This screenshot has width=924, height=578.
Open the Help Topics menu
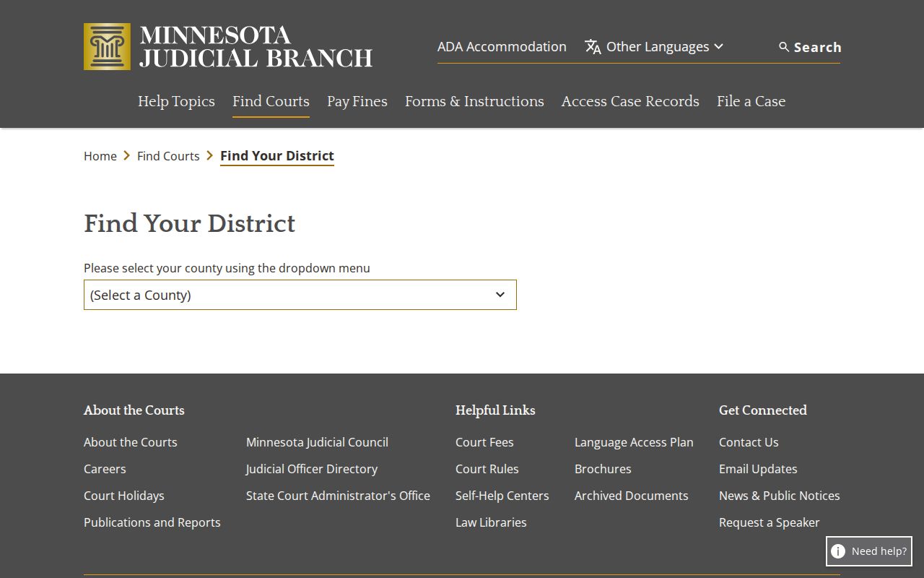click(x=176, y=101)
